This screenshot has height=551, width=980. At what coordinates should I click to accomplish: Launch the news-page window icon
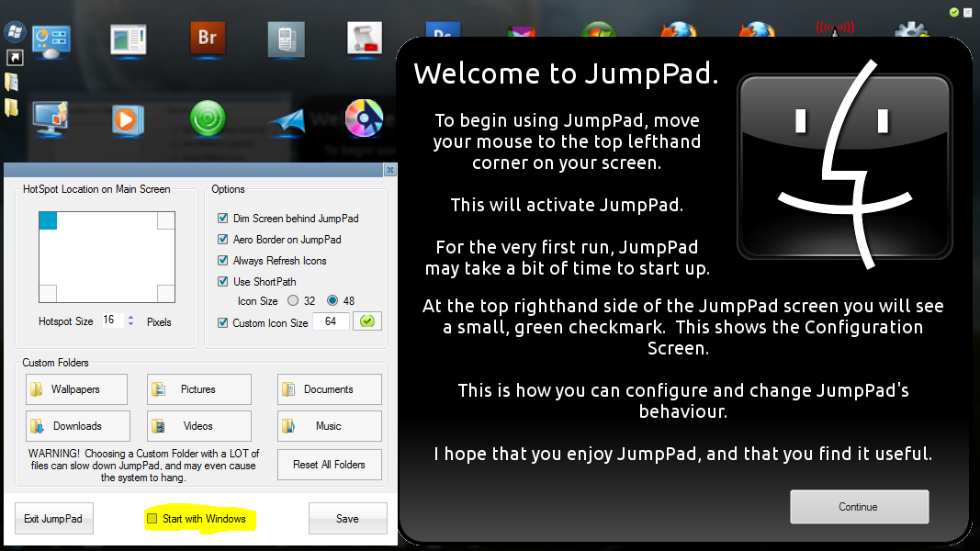pyautogui.click(x=129, y=41)
